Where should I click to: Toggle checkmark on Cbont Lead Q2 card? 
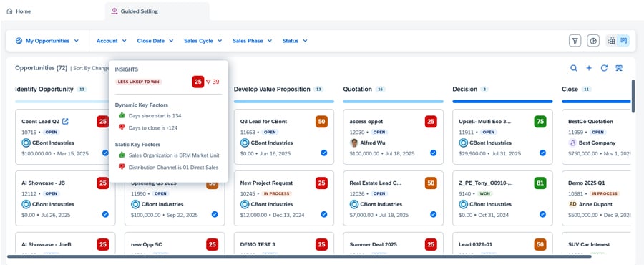[x=105, y=153]
